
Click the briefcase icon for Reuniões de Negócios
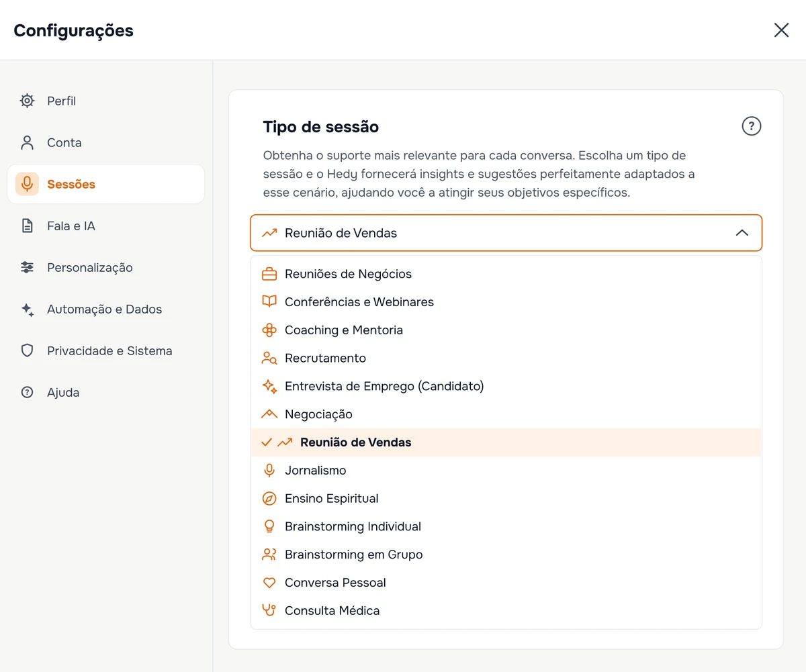pos(269,274)
